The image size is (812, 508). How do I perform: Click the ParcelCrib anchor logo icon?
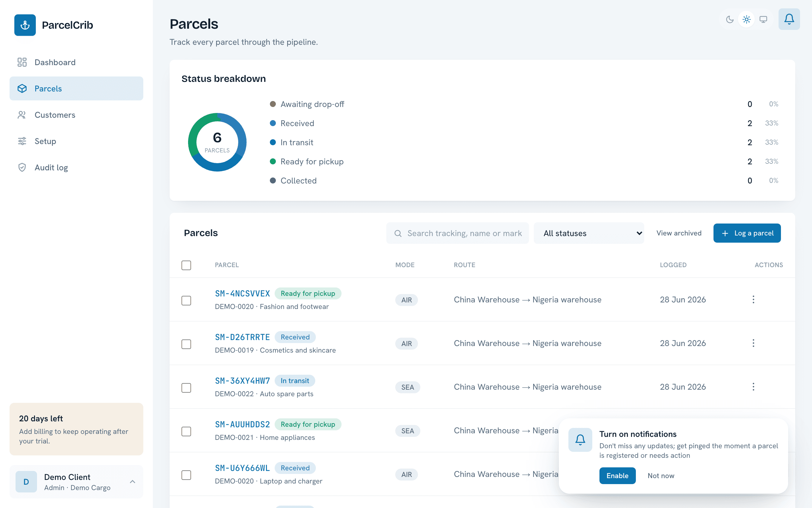click(x=25, y=25)
